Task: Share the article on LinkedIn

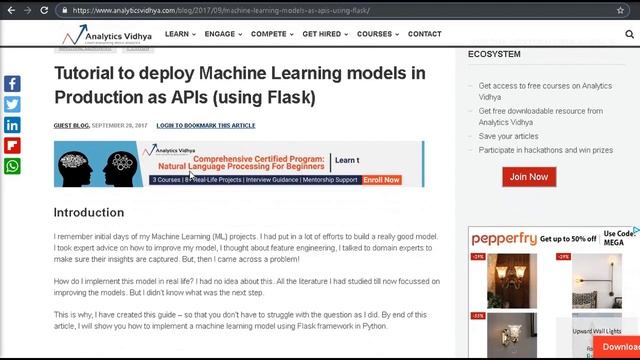Action: pyautogui.click(x=12, y=125)
